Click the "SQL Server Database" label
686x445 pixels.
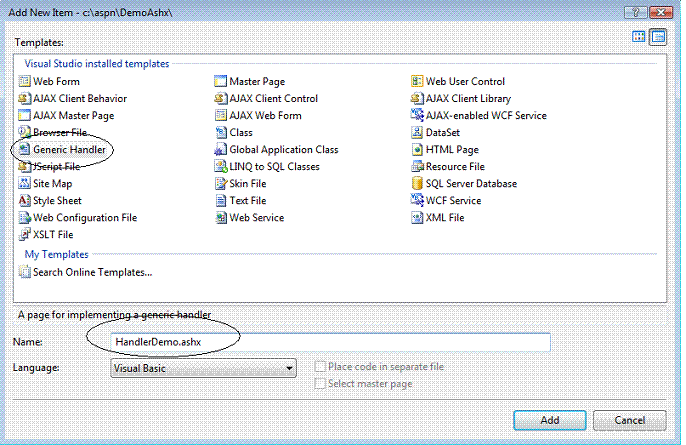[471, 183]
